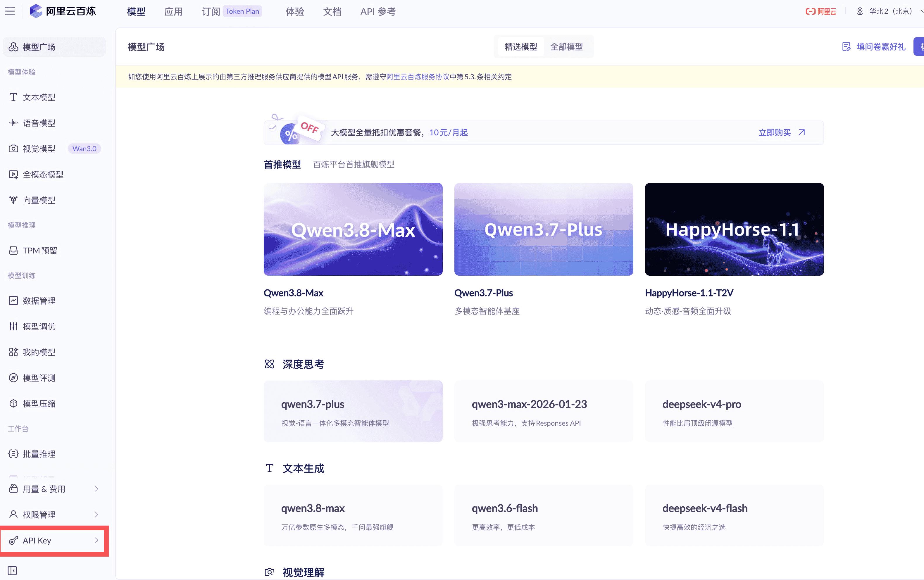
Task: Click the 阿里云 red logo
Action: click(821, 11)
